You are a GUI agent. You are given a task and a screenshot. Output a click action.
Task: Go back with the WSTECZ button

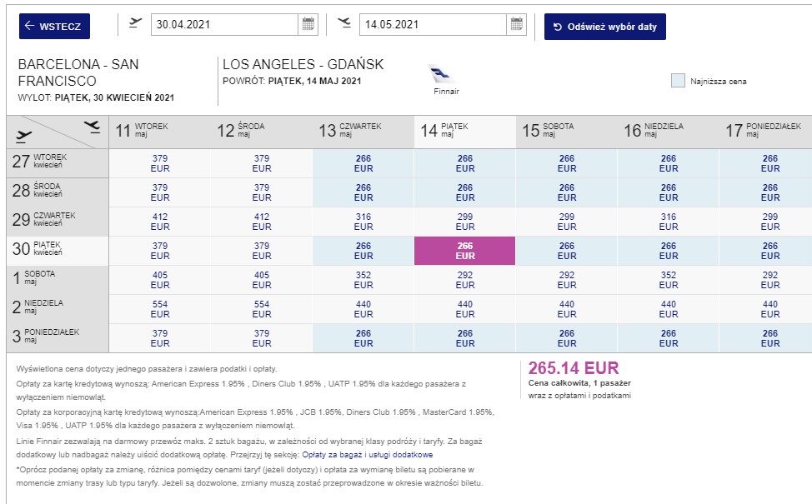coord(54,26)
